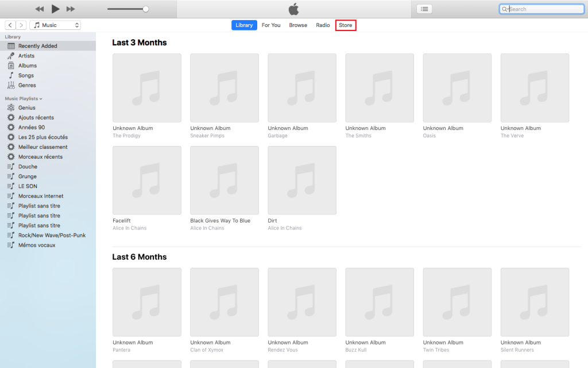Click the Meilleur classement gear icon
Image resolution: width=588 pixels, height=368 pixels.
(x=11, y=147)
